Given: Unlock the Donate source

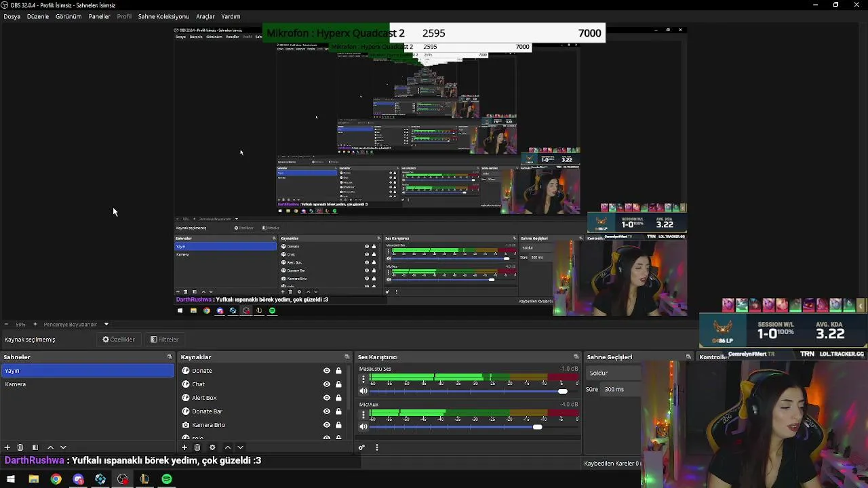Looking at the screenshot, I should click(x=338, y=371).
